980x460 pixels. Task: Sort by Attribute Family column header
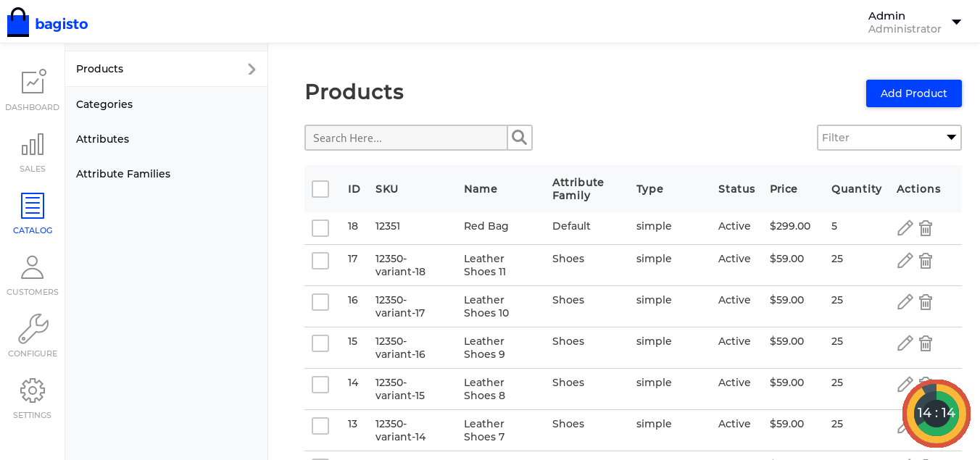coord(578,189)
